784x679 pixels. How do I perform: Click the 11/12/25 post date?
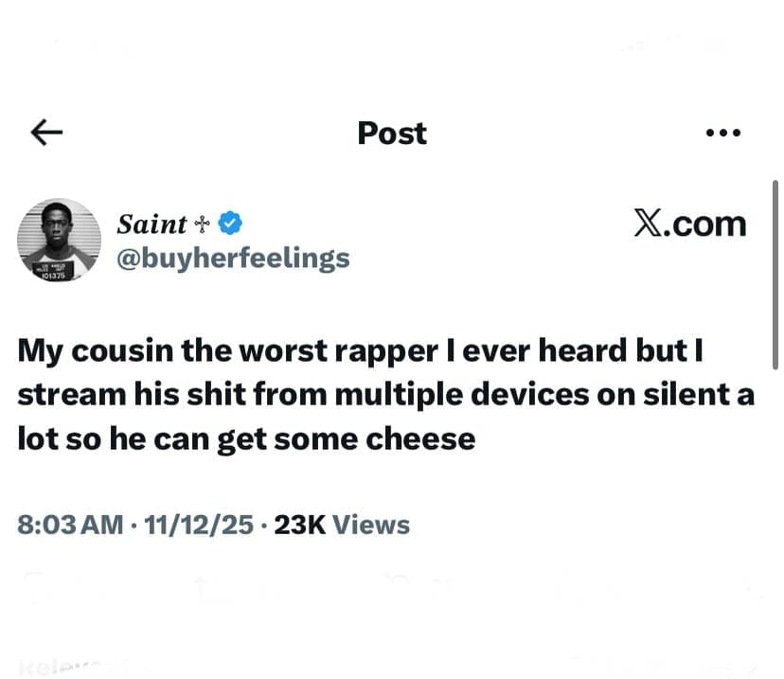(199, 525)
